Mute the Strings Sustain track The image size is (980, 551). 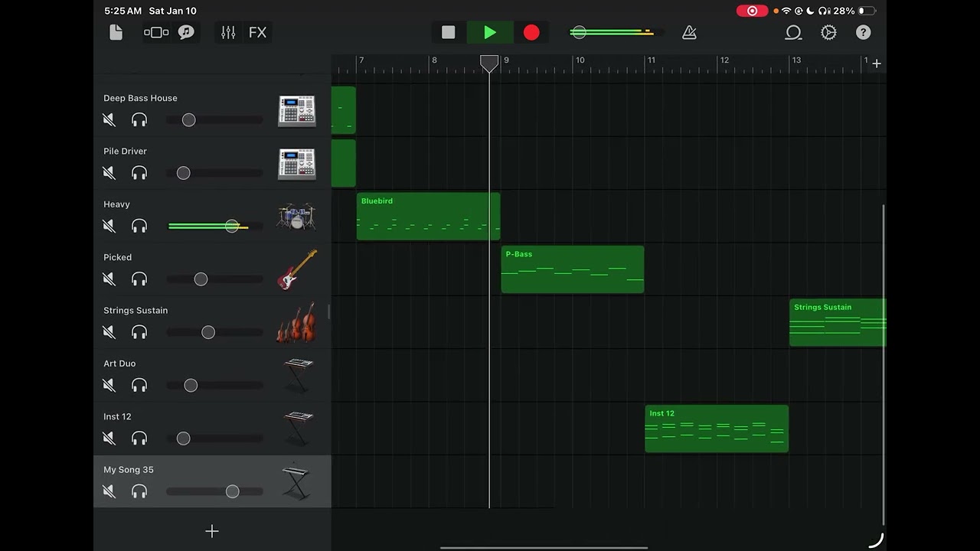[109, 332]
